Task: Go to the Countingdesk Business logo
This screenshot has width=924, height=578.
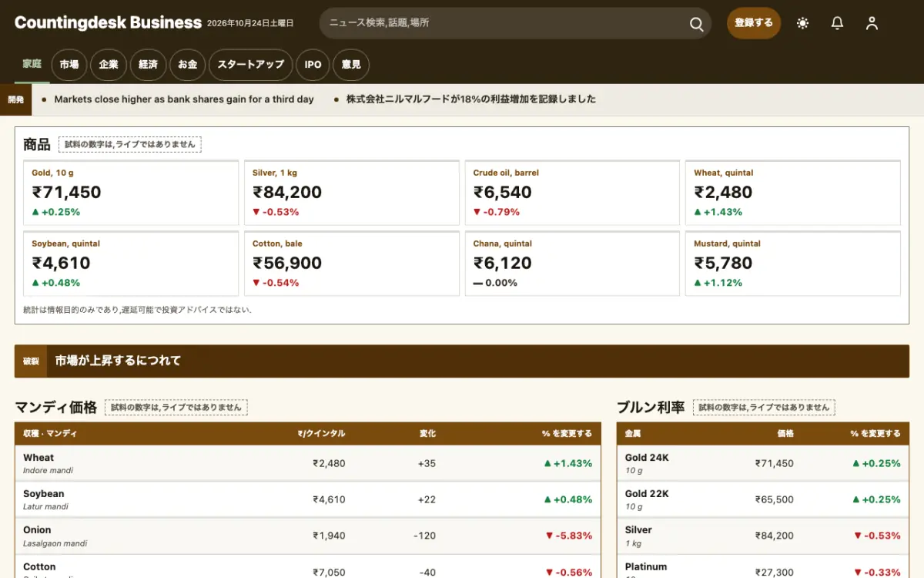Action: click(x=108, y=23)
